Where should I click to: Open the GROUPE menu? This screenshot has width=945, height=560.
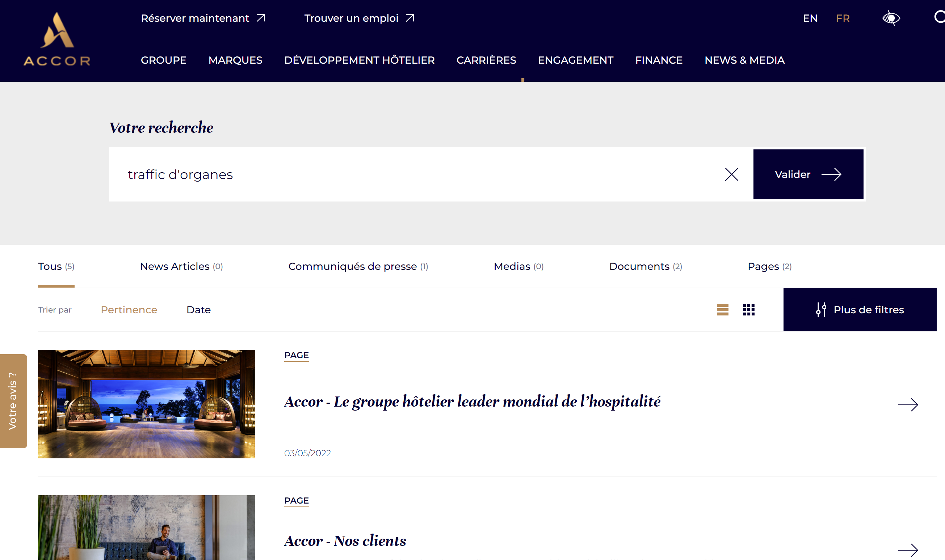[164, 60]
